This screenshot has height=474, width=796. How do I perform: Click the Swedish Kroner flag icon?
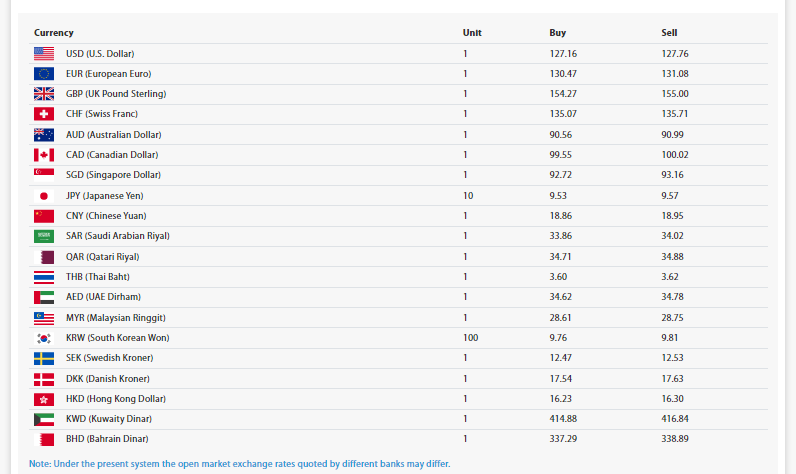[x=44, y=358]
